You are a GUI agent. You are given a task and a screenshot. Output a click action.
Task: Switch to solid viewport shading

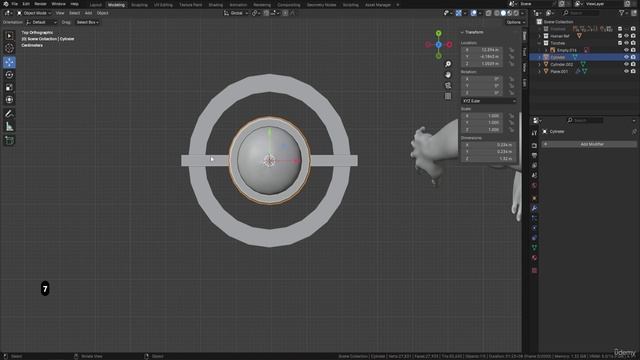(x=503, y=13)
